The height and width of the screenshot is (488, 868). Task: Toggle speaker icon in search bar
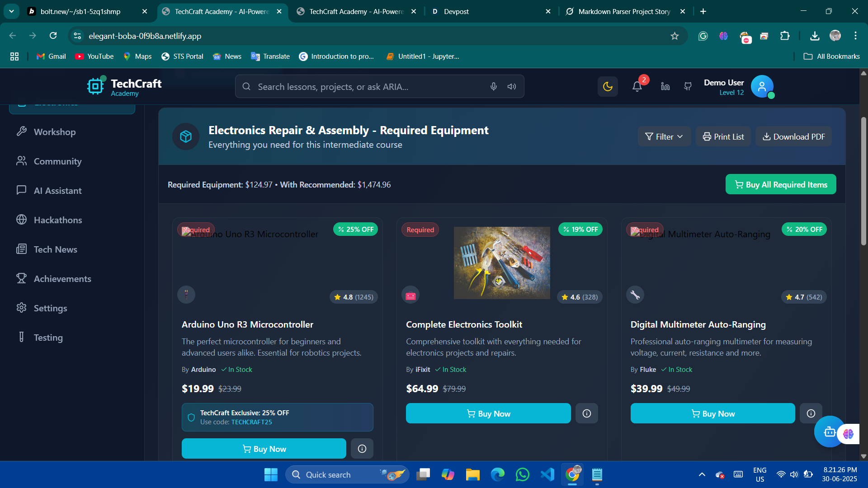[x=511, y=86]
